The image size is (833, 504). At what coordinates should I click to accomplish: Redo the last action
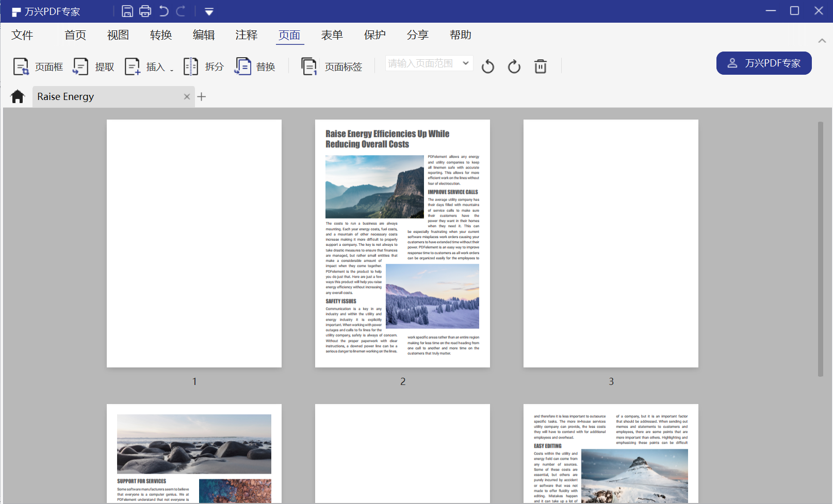(x=181, y=11)
